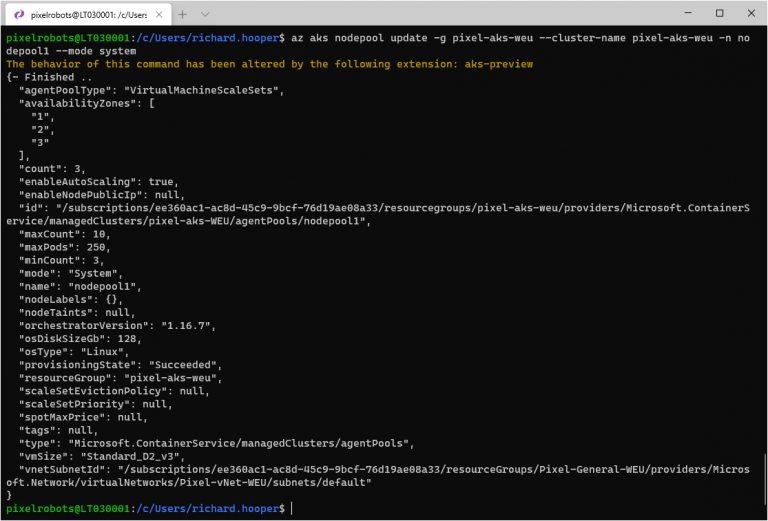The width and height of the screenshot is (768, 521).
Task: Open the new-tab profile dropdown chevron
Action: [x=205, y=15]
